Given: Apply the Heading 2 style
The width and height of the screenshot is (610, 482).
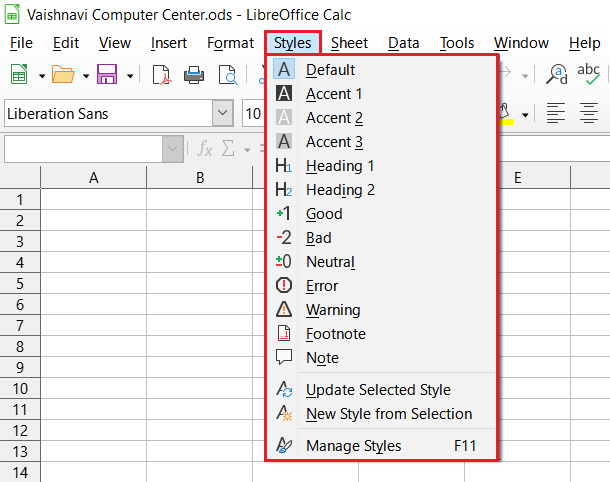Looking at the screenshot, I should (x=381, y=190).
